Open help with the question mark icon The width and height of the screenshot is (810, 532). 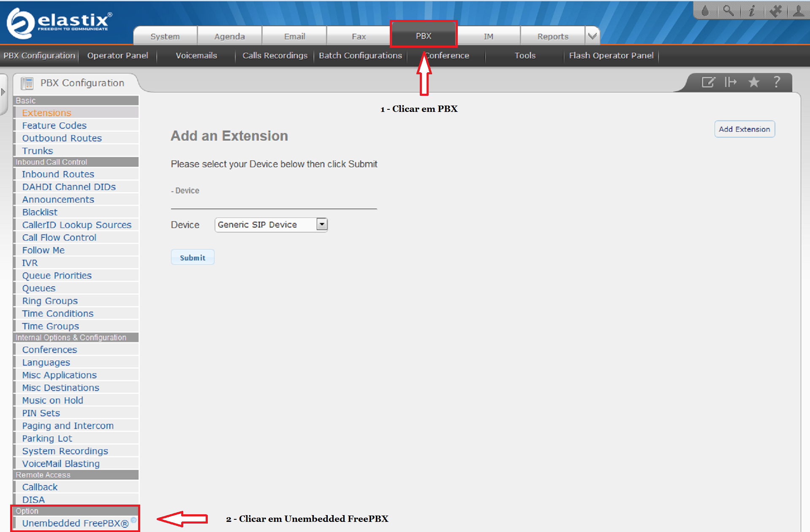(776, 82)
